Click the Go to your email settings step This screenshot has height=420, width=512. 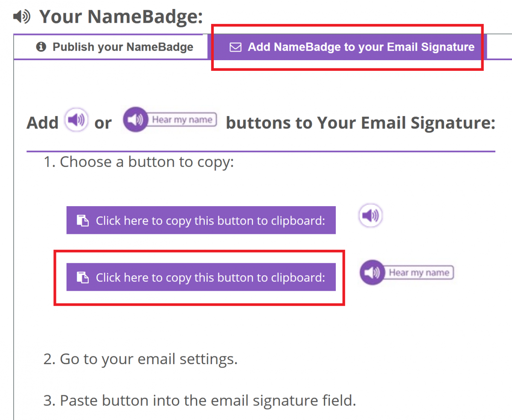tap(140, 359)
